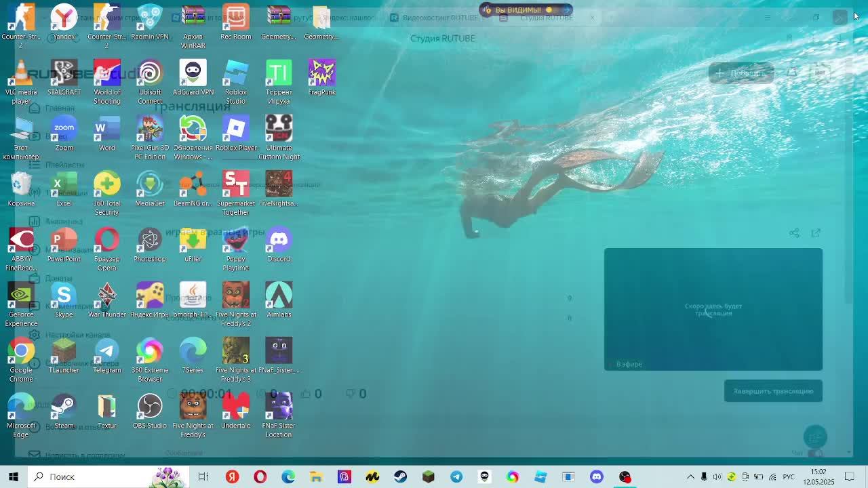Launch Radmin VPN from the desktop

click(x=150, y=22)
